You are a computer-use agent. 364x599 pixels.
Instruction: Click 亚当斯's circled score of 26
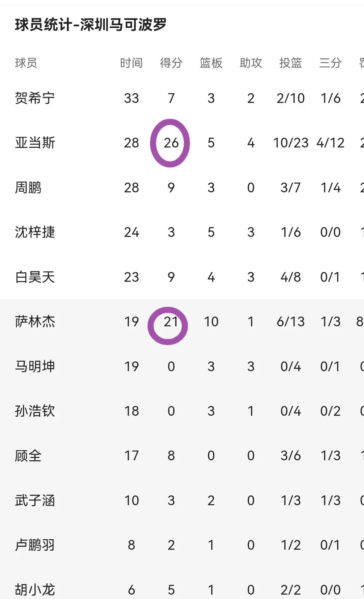tap(171, 143)
